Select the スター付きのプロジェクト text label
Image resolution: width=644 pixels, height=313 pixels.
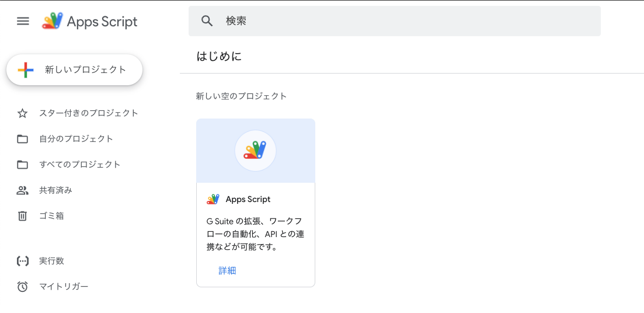tap(89, 113)
